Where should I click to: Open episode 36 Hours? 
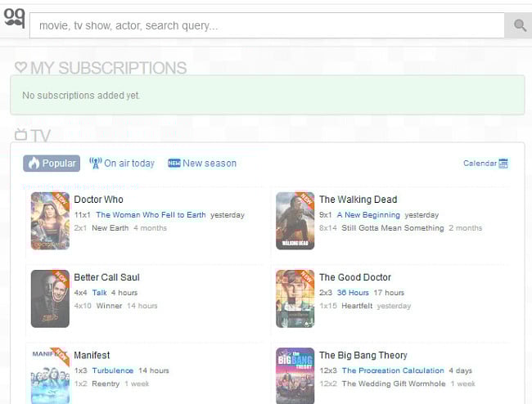click(353, 293)
